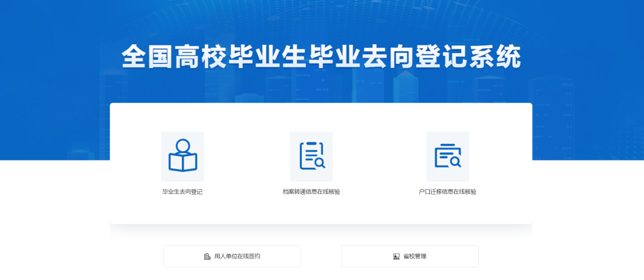Screen dimensions: 644x280
Task: Select 户口迁移信息在线核验 text label
Action: [447, 192]
